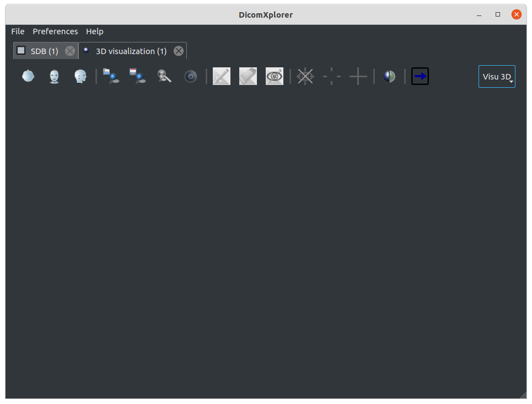
Task: Click the solid crosshair plus icon
Action: (358, 76)
